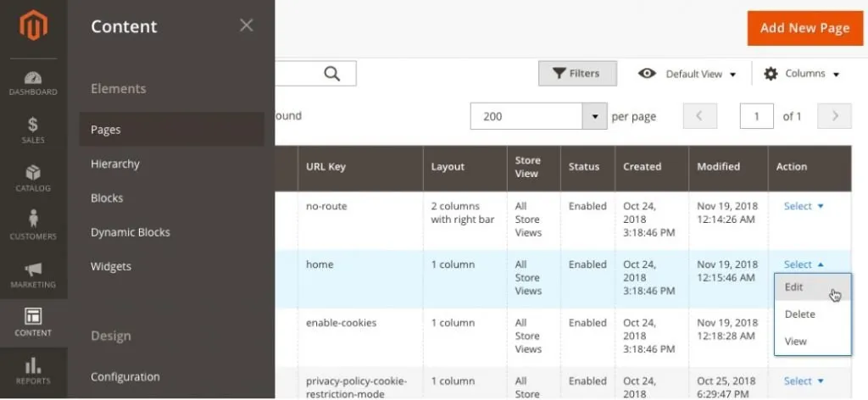Choose View in the action menu

coord(813,342)
